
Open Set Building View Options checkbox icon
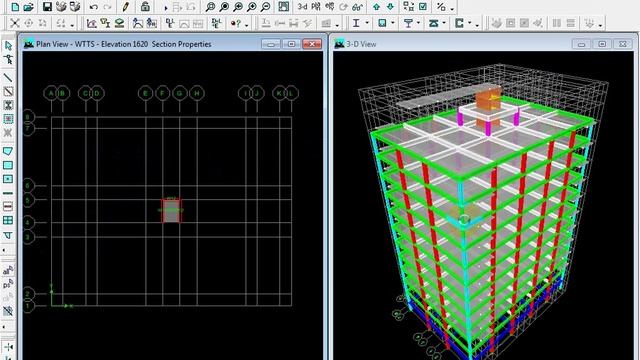(423, 7)
